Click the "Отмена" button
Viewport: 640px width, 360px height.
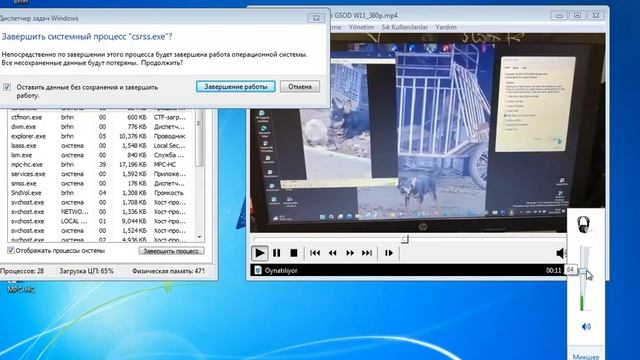tap(300, 87)
